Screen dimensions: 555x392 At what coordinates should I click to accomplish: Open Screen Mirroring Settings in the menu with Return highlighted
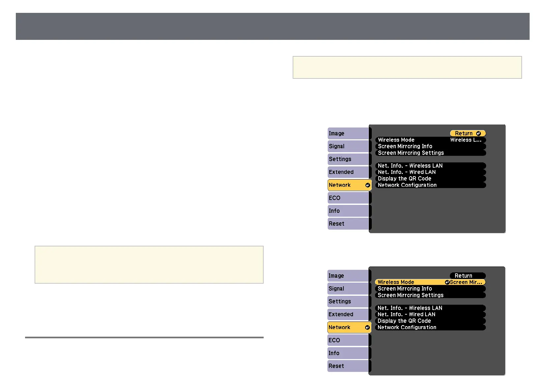[430, 153]
